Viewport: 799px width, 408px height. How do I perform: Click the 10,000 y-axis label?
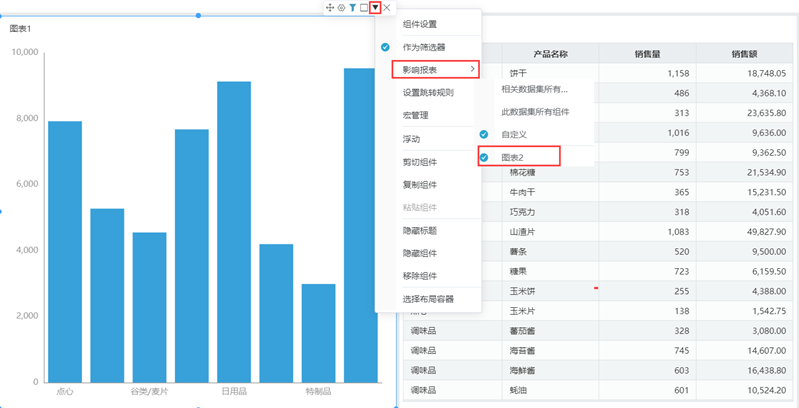25,52
